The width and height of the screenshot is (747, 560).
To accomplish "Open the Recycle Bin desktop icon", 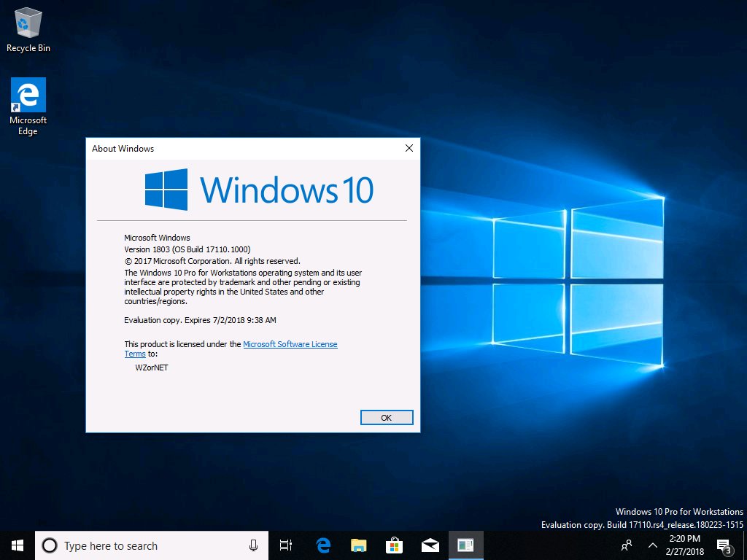I will click(28, 29).
